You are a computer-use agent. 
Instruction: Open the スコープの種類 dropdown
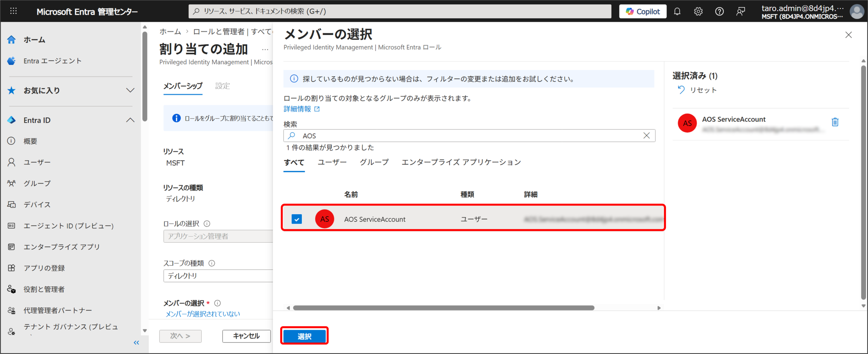click(x=218, y=276)
